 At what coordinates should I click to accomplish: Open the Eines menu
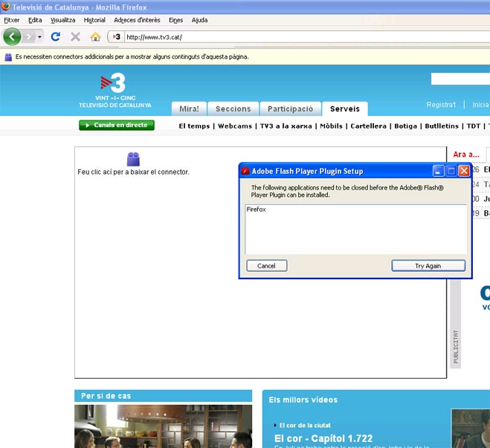pos(176,20)
